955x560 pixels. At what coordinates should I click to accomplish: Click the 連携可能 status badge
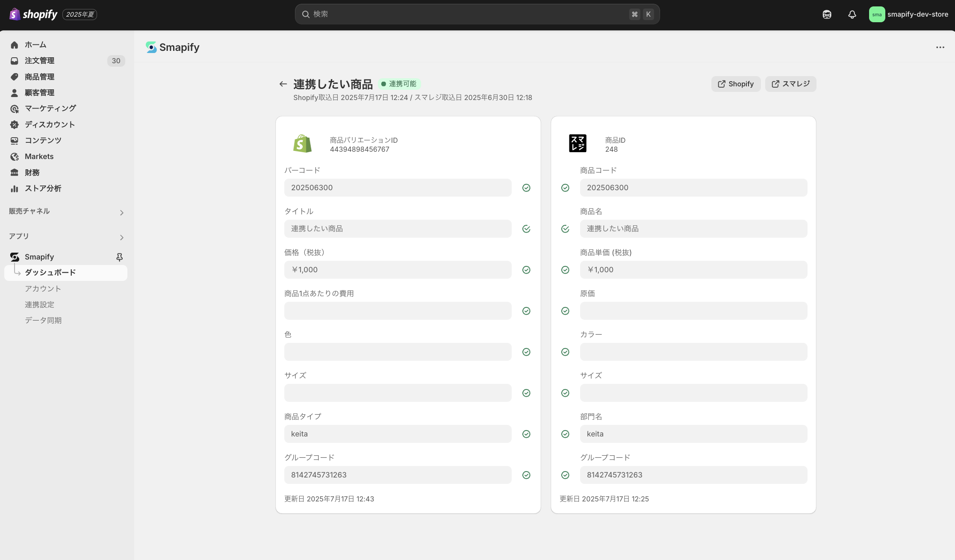pos(399,84)
